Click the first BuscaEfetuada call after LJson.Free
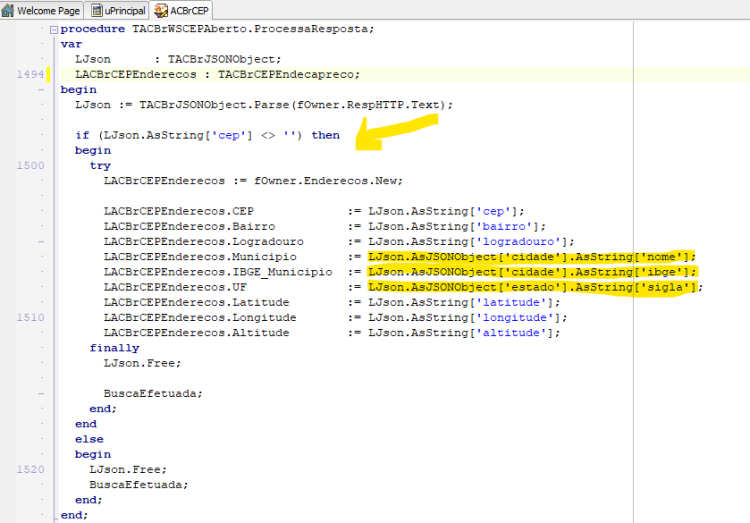Viewport: 750px width, 523px height. click(x=153, y=394)
